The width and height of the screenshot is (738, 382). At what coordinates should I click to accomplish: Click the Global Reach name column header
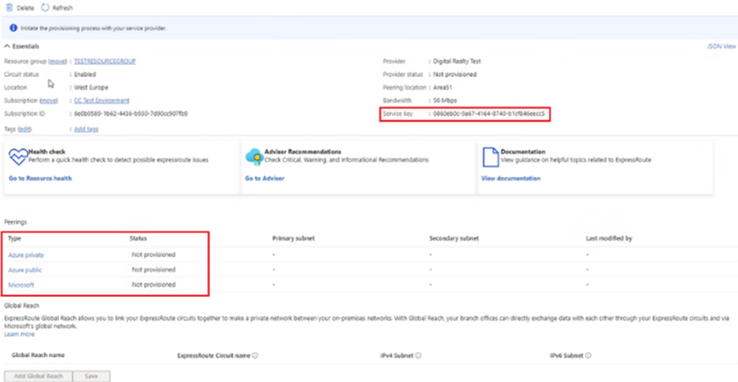point(38,355)
